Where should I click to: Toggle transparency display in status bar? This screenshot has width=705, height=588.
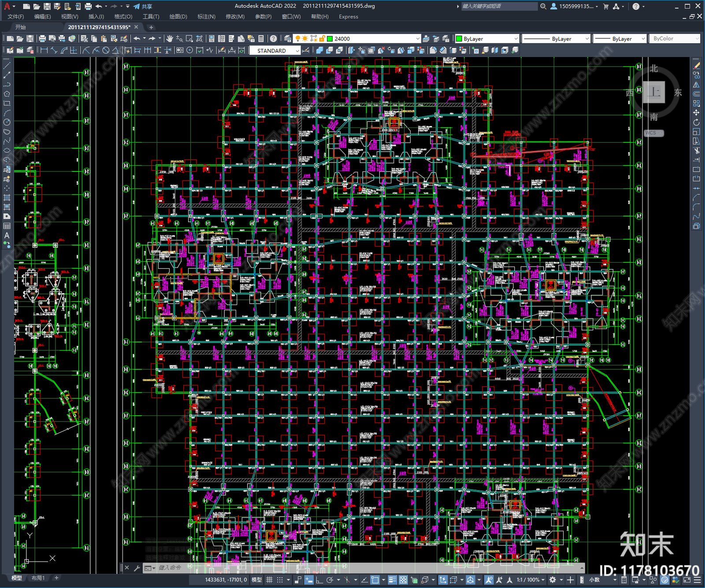(x=403, y=580)
